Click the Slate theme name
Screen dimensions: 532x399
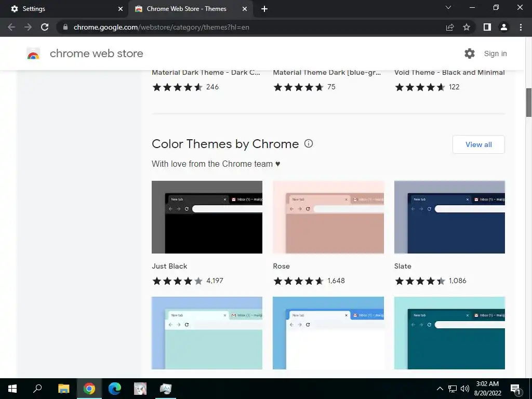pos(403,266)
